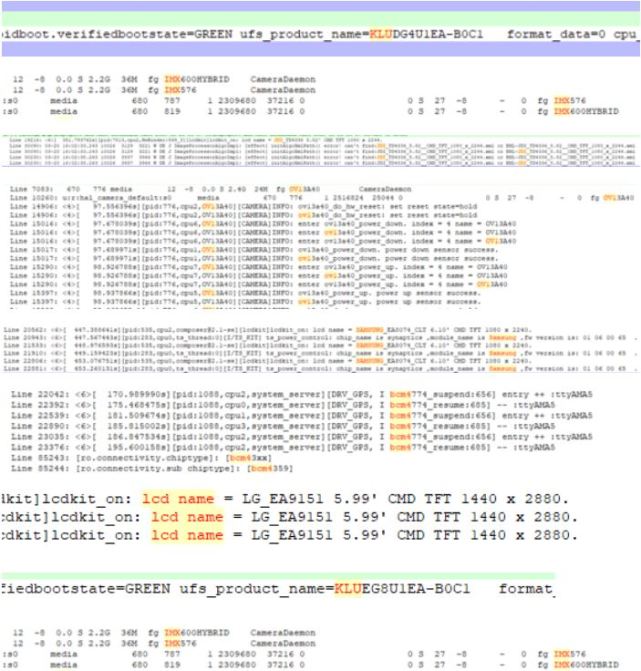This screenshot has height=671, width=641.
Task: Click the format_data=0 text
Action: click(556, 34)
